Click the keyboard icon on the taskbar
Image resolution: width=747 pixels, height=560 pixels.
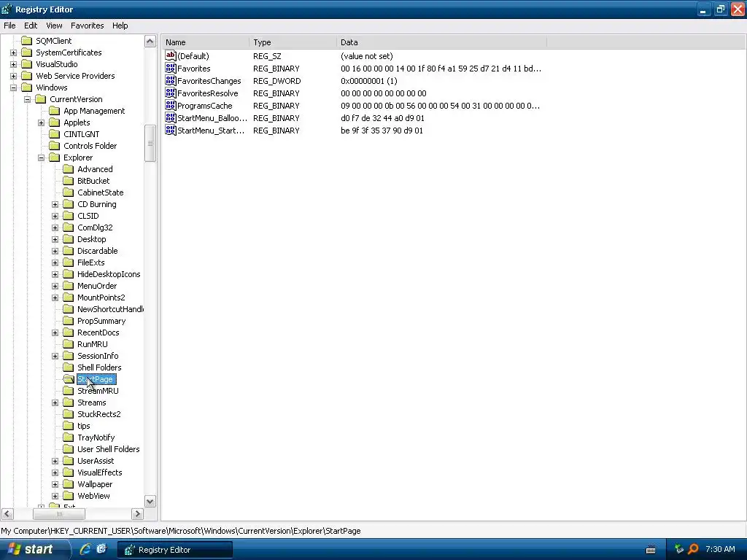coord(650,550)
